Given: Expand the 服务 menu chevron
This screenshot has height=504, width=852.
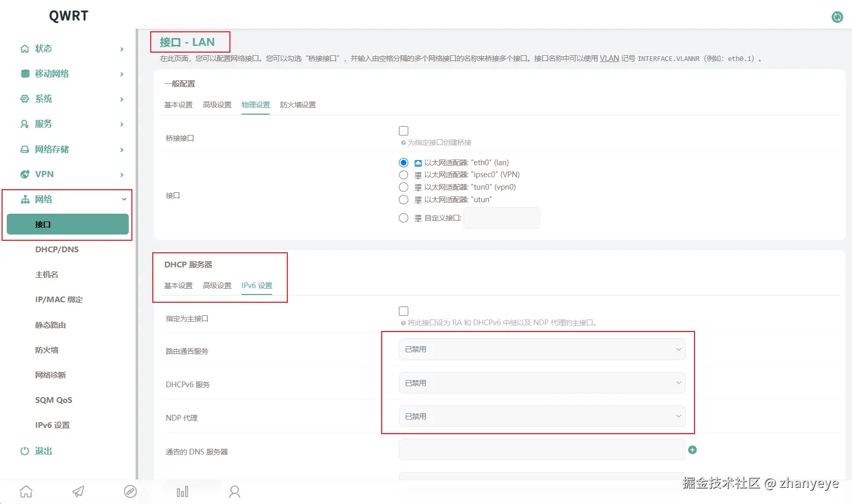Looking at the screenshot, I should pos(122,124).
